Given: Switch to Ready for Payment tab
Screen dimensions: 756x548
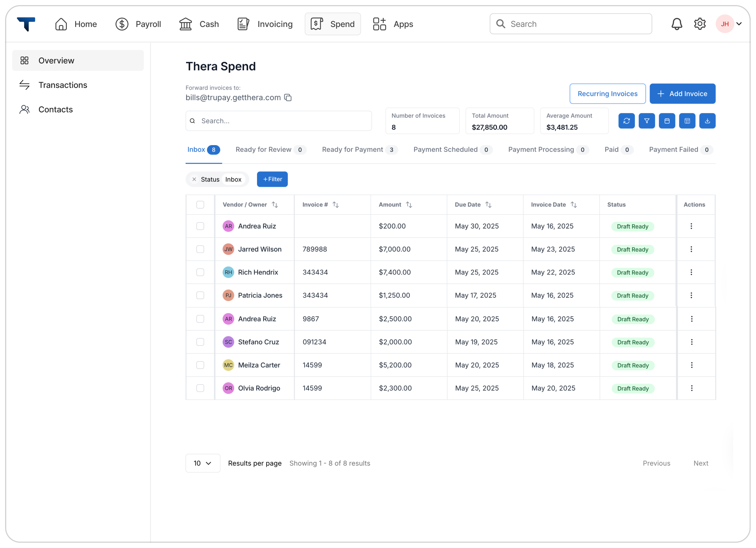Looking at the screenshot, I should click(x=360, y=150).
